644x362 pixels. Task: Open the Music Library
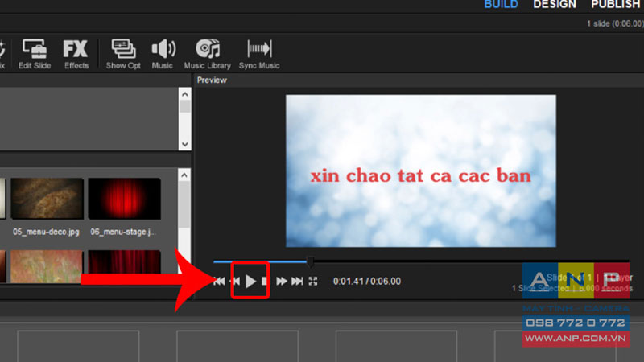click(208, 54)
